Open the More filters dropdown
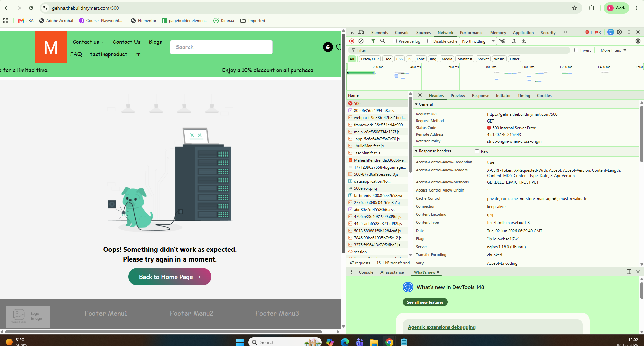 click(613, 50)
